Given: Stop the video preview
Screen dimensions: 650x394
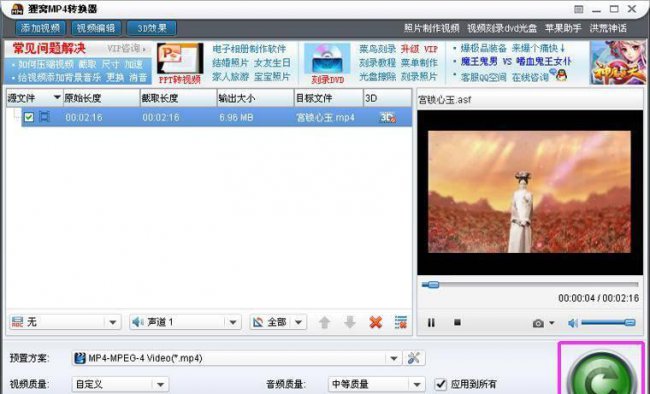Looking at the screenshot, I should coord(458,322).
